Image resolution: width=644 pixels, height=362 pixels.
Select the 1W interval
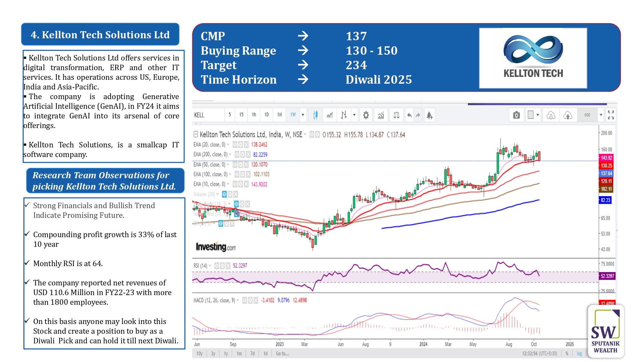click(x=293, y=115)
